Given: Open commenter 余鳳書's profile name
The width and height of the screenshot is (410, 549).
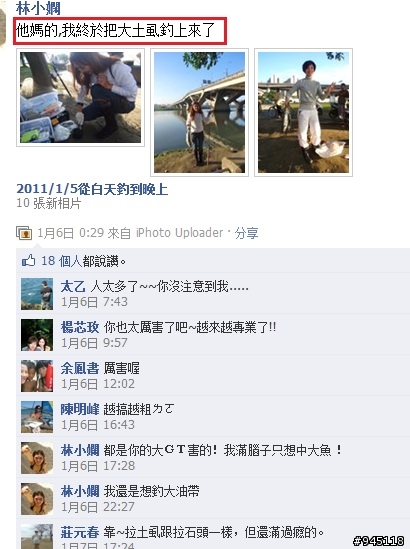Looking at the screenshot, I should pyautogui.click(x=80, y=369).
